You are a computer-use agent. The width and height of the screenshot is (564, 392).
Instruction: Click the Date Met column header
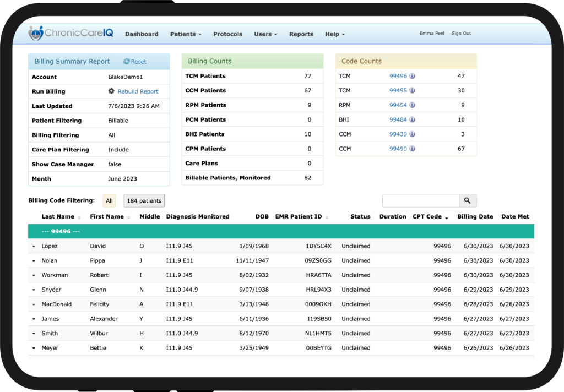pyautogui.click(x=515, y=216)
